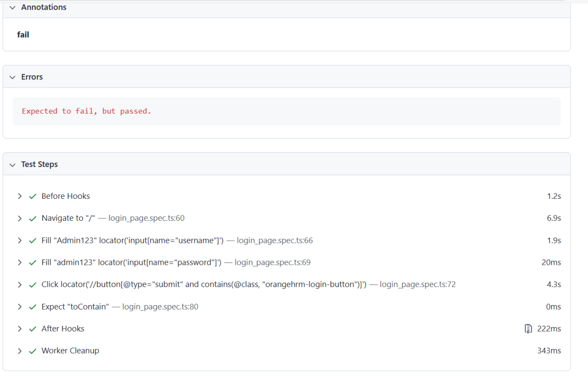This screenshot has width=588, height=380.
Task: Expand the Navigate to "/" step arrow
Action: coord(20,218)
